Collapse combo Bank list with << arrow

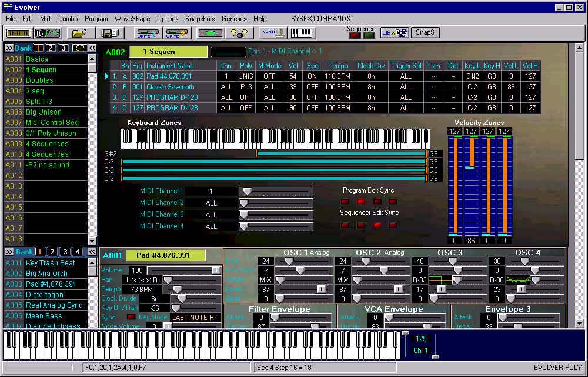point(92,48)
